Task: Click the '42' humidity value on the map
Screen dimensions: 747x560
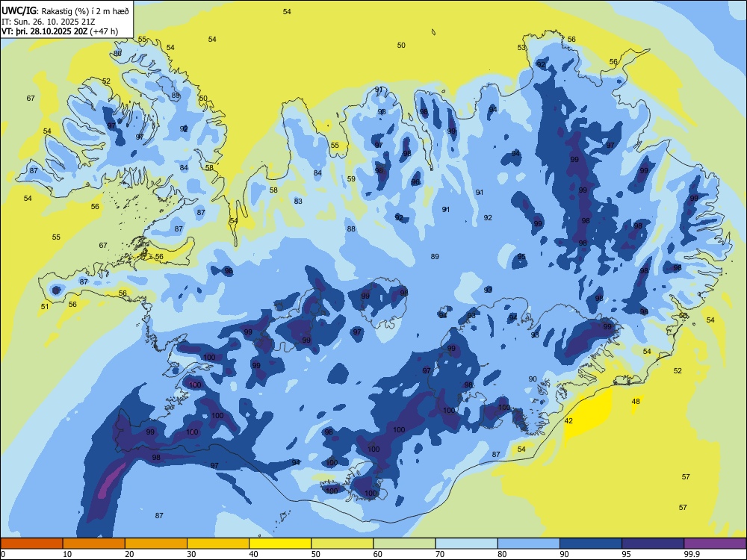Action: tap(568, 421)
